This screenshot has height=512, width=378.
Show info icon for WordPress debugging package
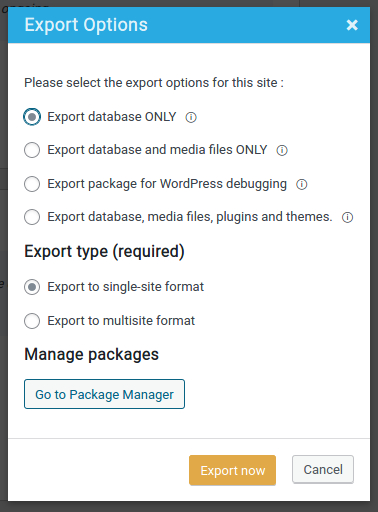[x=302, y=184]
